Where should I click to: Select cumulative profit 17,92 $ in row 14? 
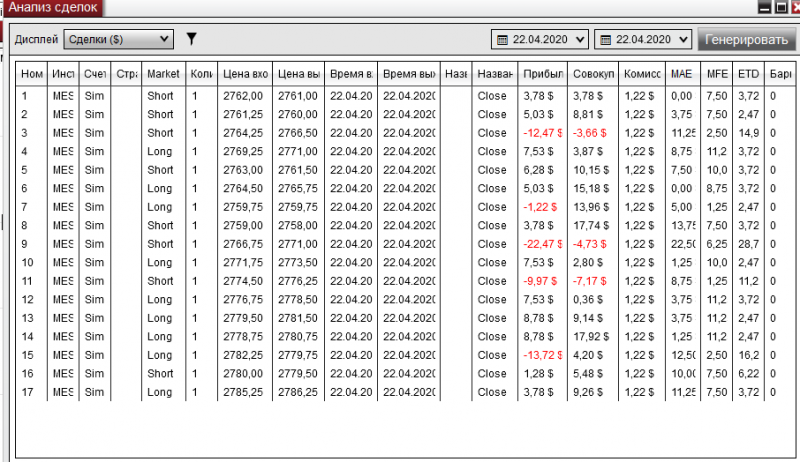(591, 337)
